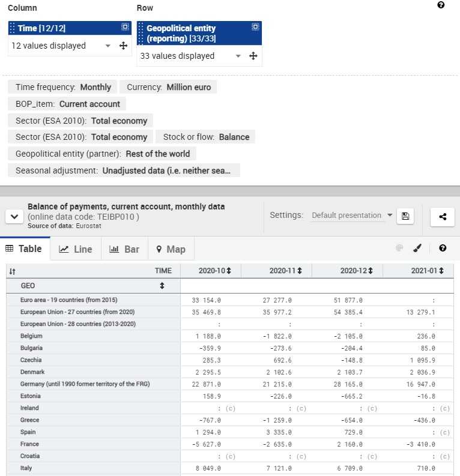Toggle select-all icon on Geopolitical entity header

(255, 27)
